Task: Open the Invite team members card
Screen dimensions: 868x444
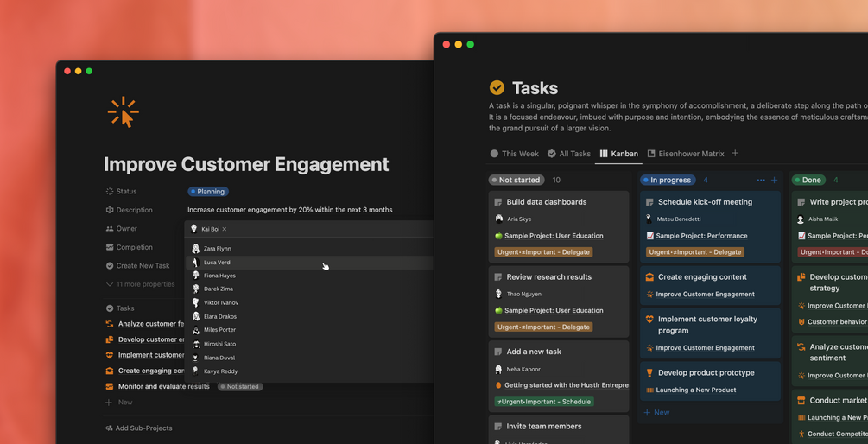Action: click(x=559, y=429)
